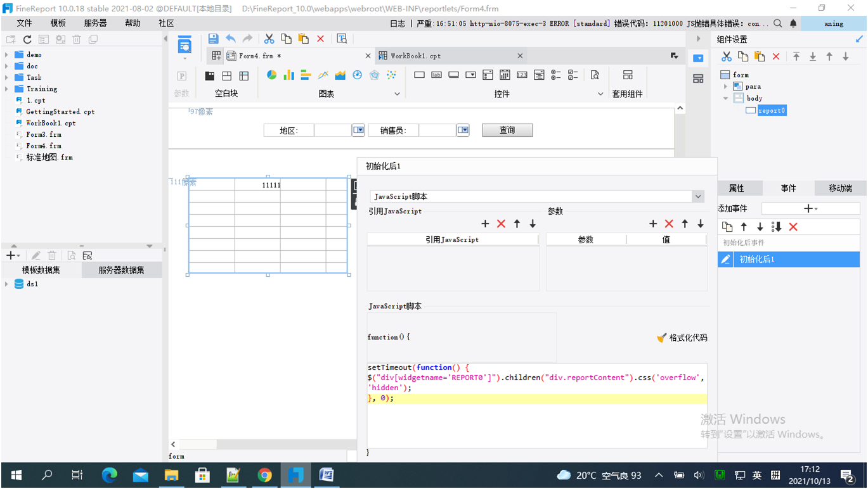Select the date calendar widget icon

[x=505, y=75]
